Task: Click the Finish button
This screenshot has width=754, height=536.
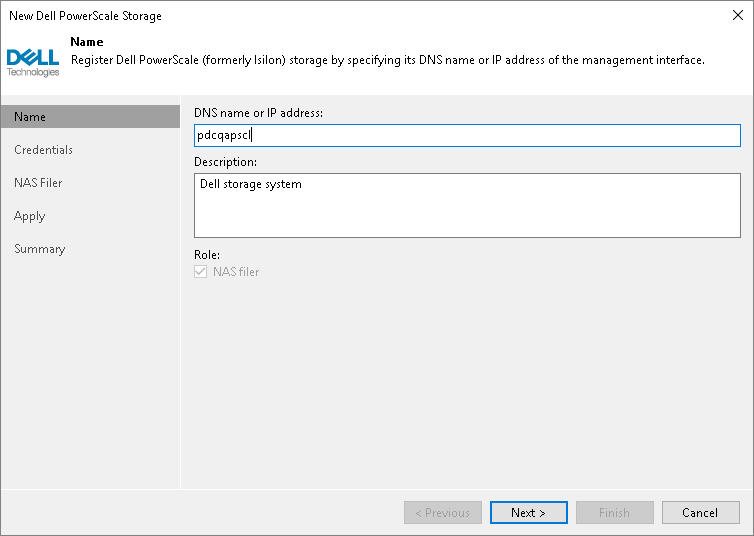Action: point(615,512)
